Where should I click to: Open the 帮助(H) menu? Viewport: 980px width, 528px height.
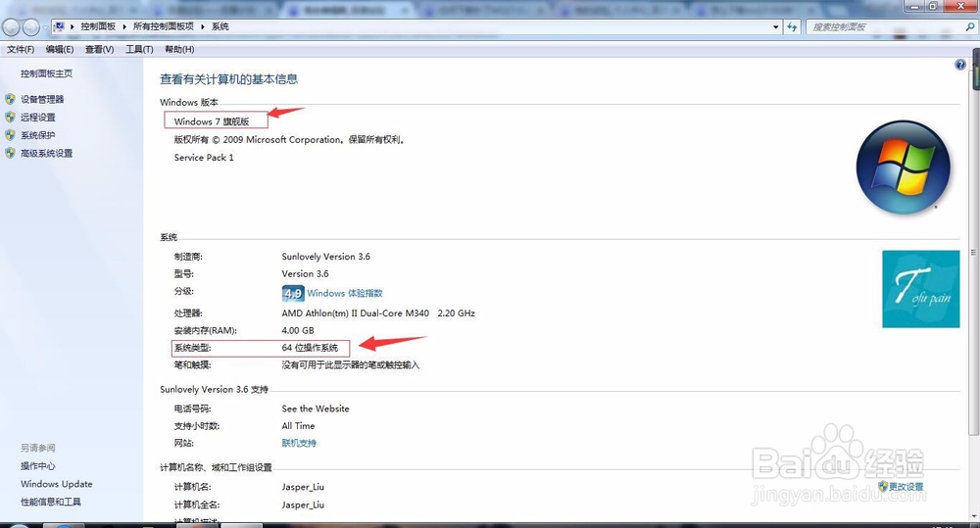(x=179, y=49)
